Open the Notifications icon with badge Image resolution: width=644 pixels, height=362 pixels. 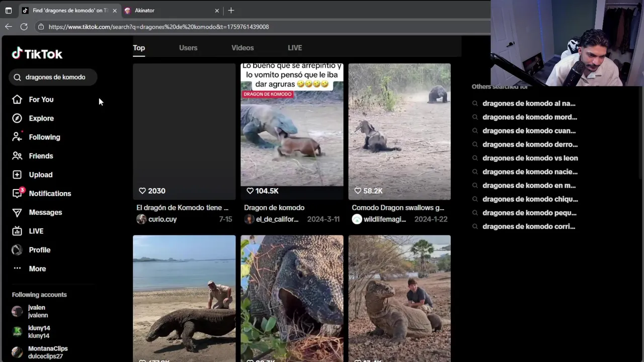(x=18, y=193)
